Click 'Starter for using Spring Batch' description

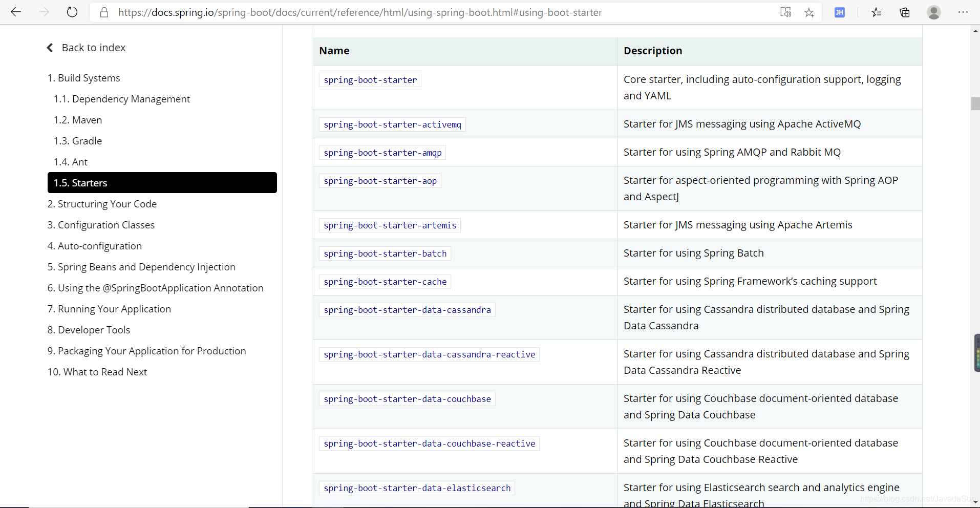click(694, 253)
